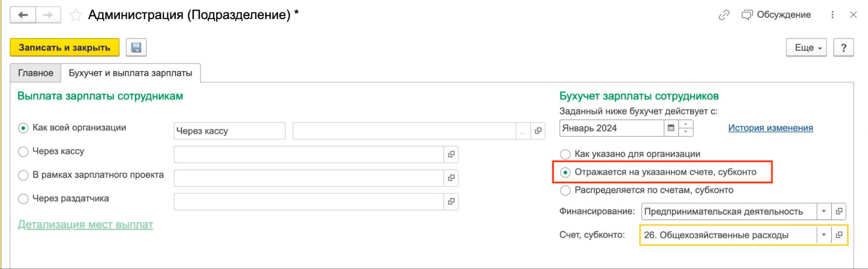Click the Через раздатчика input field
This screenshot has height=269, width=868.
tap(308, 202)
